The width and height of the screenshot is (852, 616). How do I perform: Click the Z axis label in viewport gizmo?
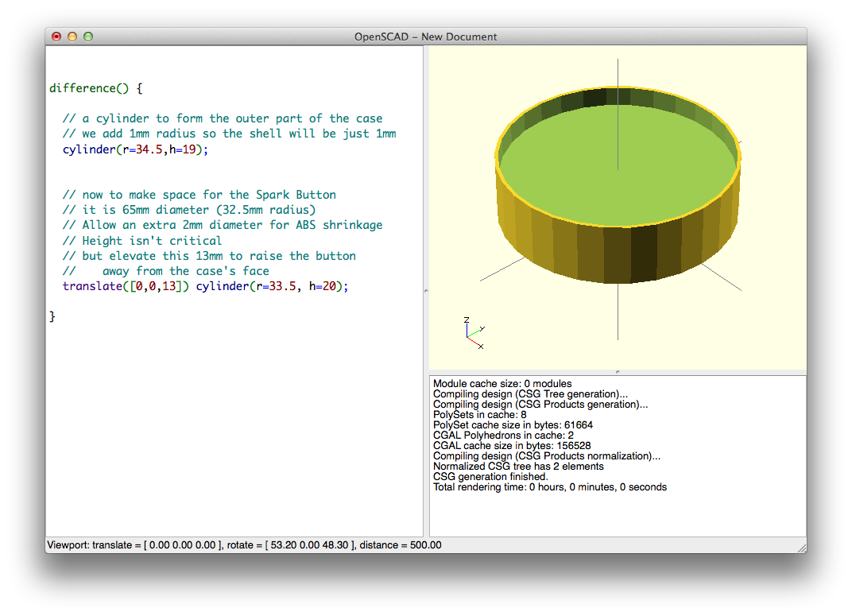[467, 320]
